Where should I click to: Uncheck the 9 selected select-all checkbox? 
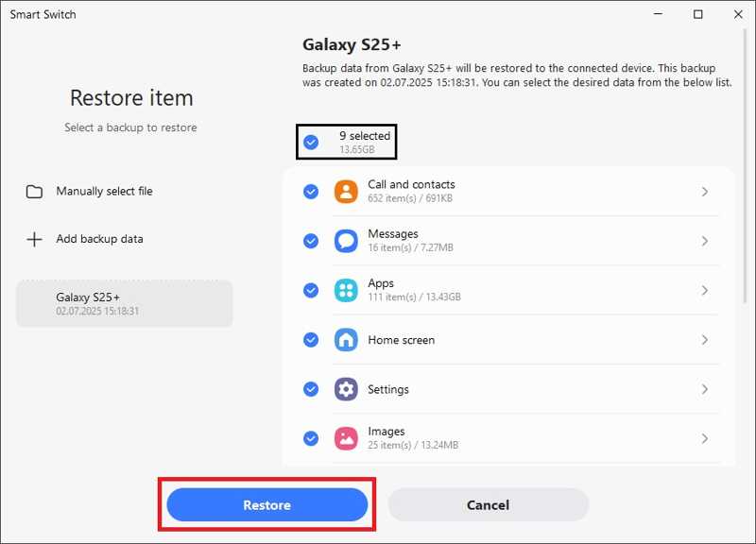pyautogui.click(x=311, y=143)
